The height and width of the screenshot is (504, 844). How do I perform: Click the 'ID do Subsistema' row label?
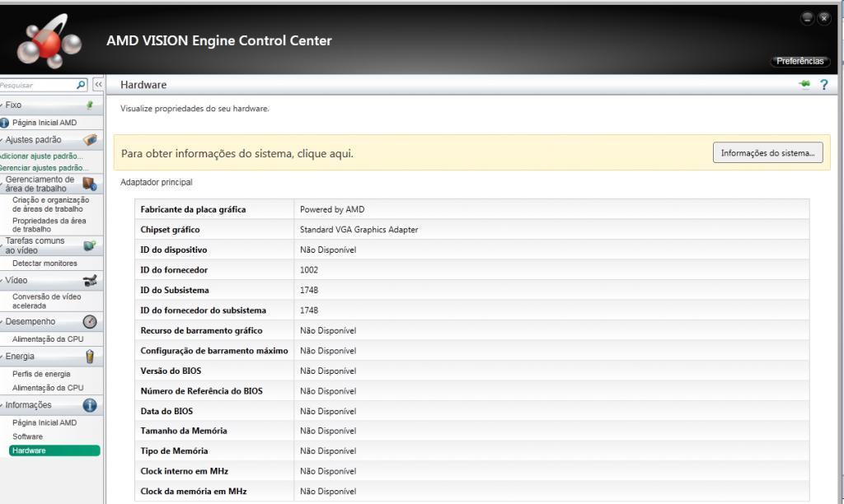175,291
